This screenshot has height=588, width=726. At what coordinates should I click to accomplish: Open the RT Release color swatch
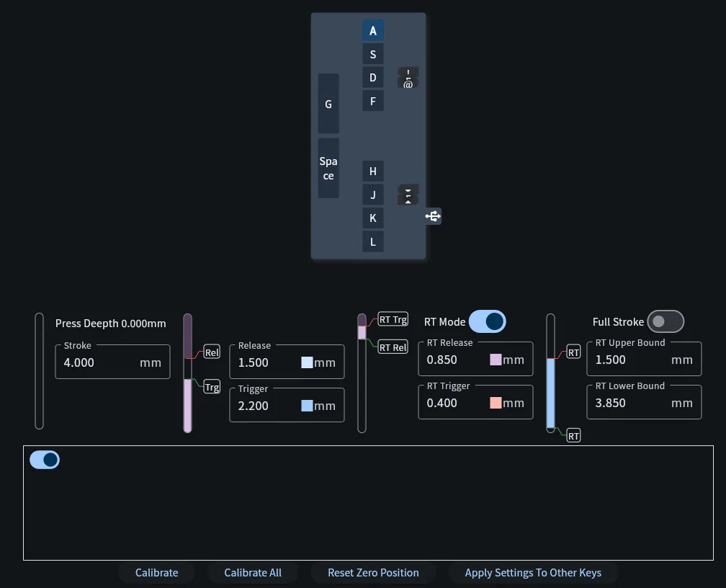(496, 360)
